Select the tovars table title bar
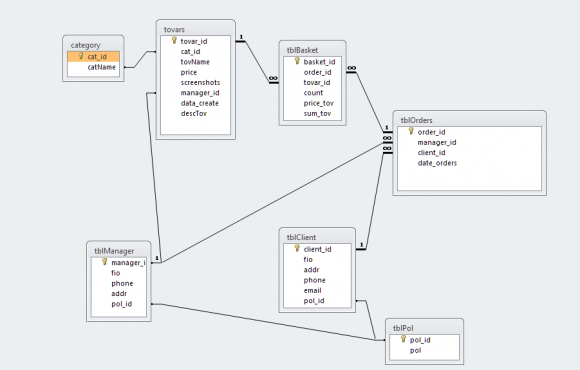580x370 pixels. coord(196,29)
